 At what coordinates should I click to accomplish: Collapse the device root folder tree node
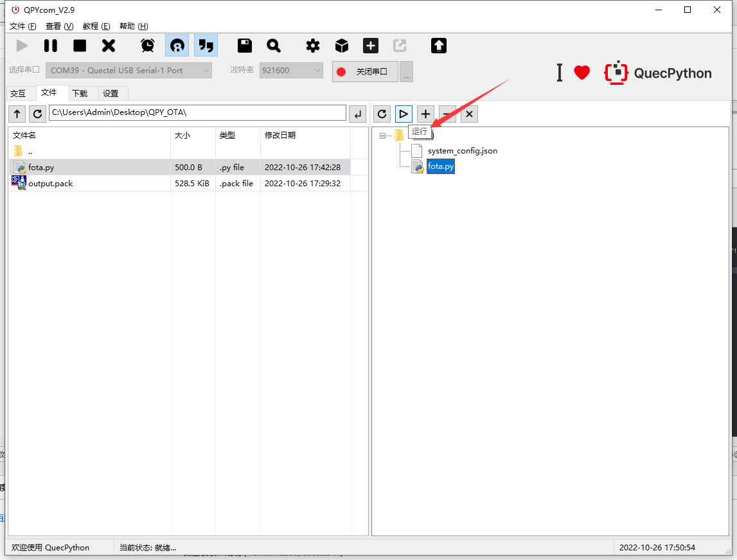383,136
